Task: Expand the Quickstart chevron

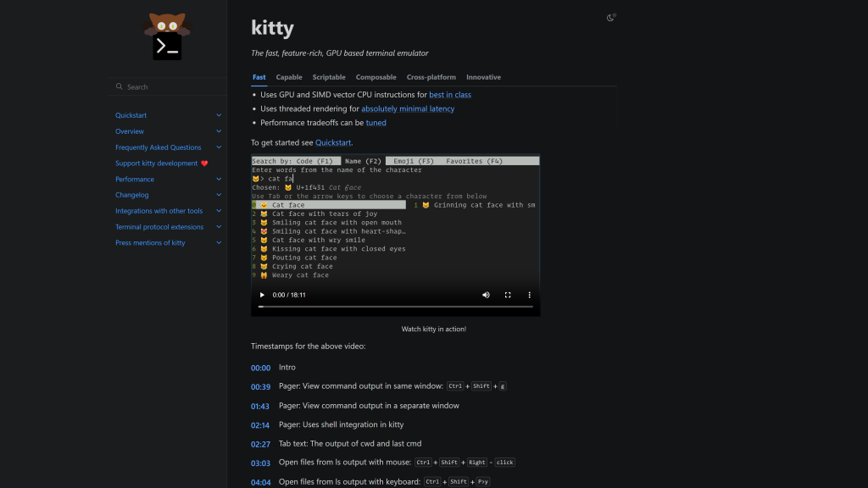Action: 219,115
